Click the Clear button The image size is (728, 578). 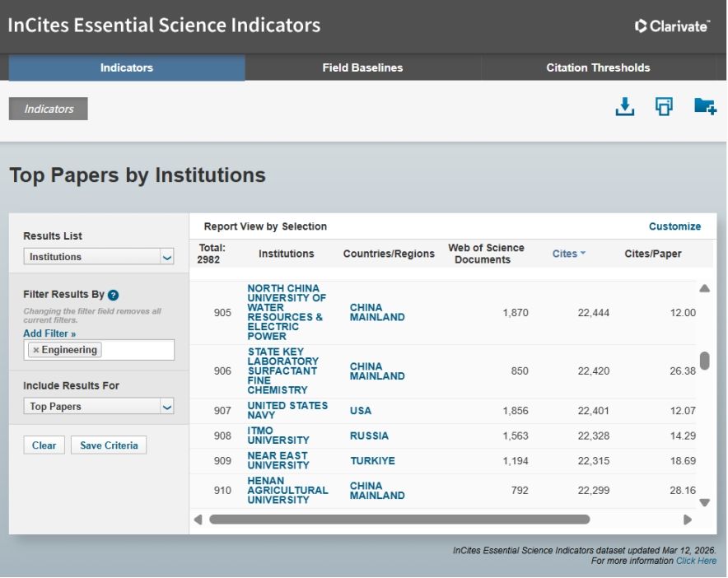tap(44, 445)
